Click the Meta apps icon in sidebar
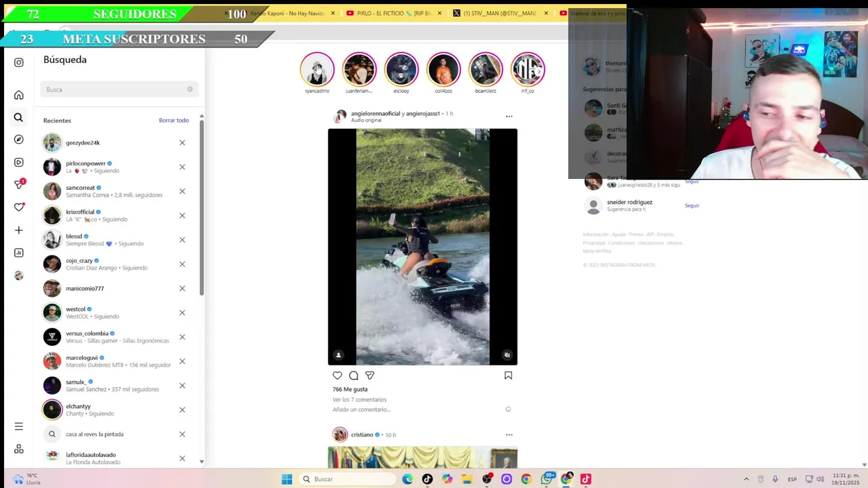The height and width of the screenshot is (488, 868). click(18, 449)
